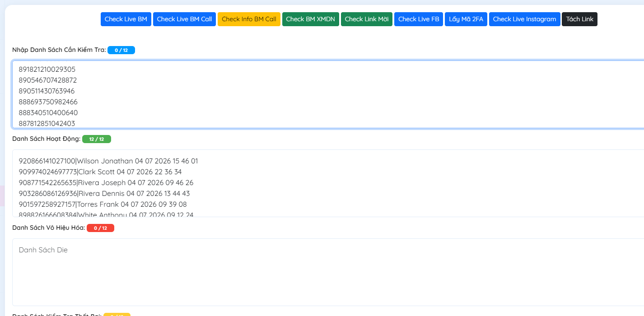Start Check Live FB
This screenshot has height=316, width=644.
pyautogui.click(x=418, y=19)
